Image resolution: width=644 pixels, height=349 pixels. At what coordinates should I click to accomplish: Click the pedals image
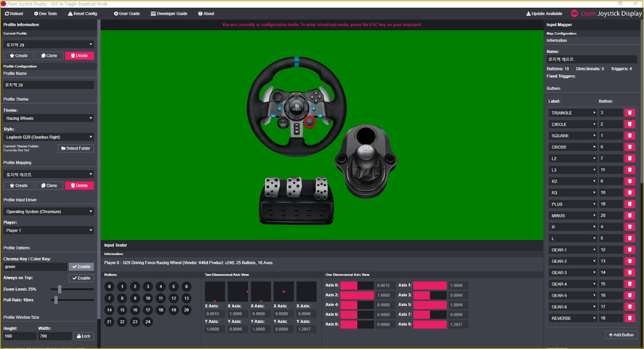(x=296, y=201)
